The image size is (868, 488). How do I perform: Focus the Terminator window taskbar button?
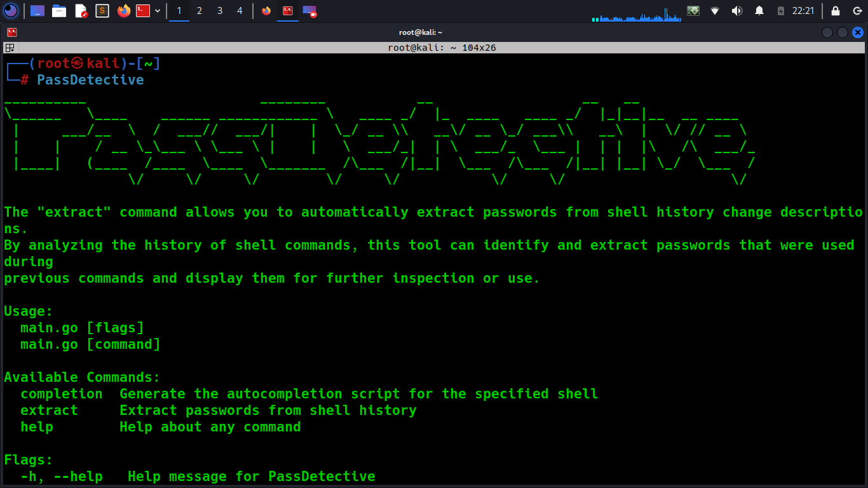point(288,11)
